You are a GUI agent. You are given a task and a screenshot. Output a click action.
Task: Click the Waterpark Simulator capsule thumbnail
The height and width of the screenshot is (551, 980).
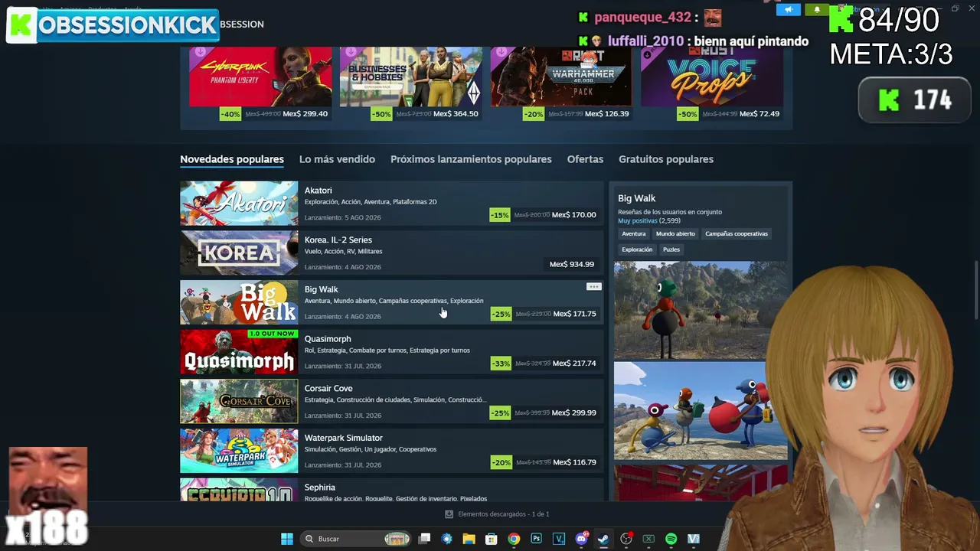[239, 451]
